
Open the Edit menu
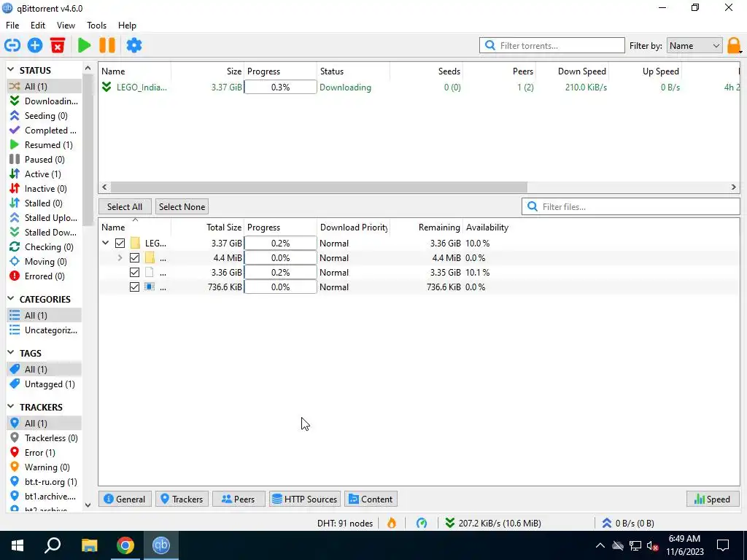point(38,26)
